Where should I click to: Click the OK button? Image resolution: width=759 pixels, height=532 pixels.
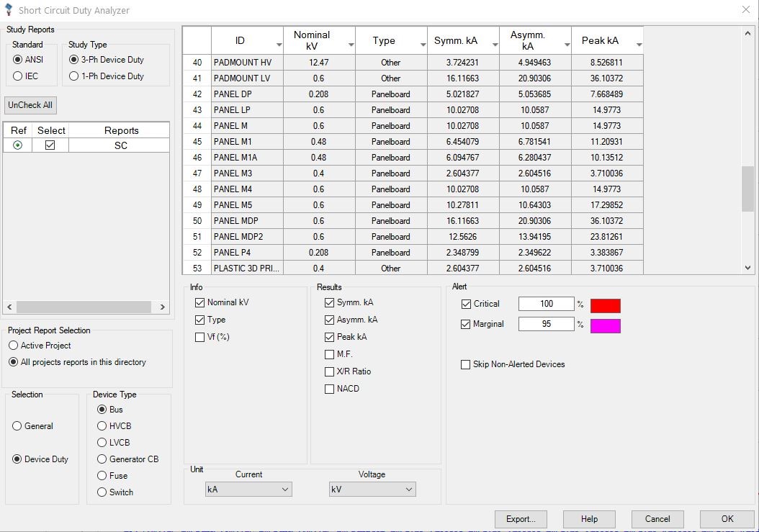tap(727, 519)
